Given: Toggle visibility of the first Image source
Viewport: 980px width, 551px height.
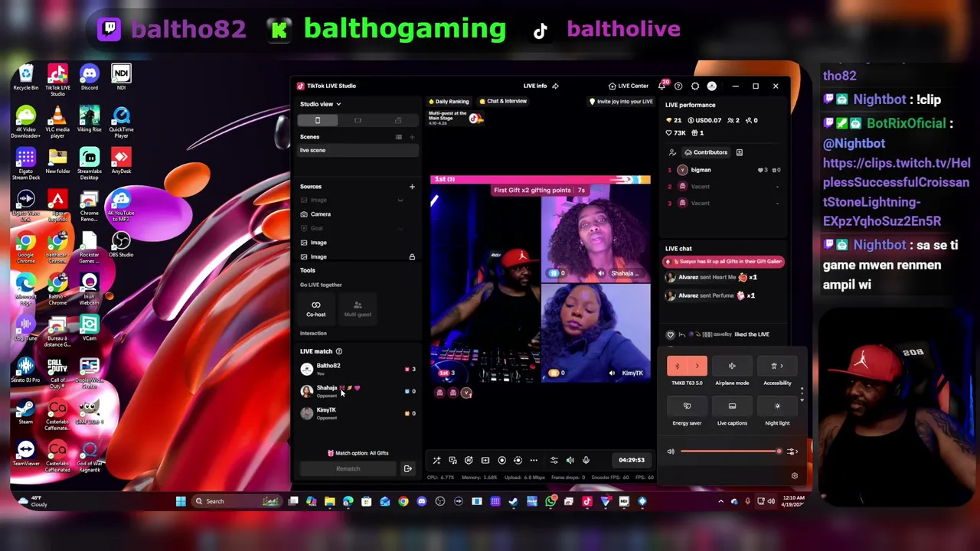Looking at the screenshot, I should [x=400, y=201].
